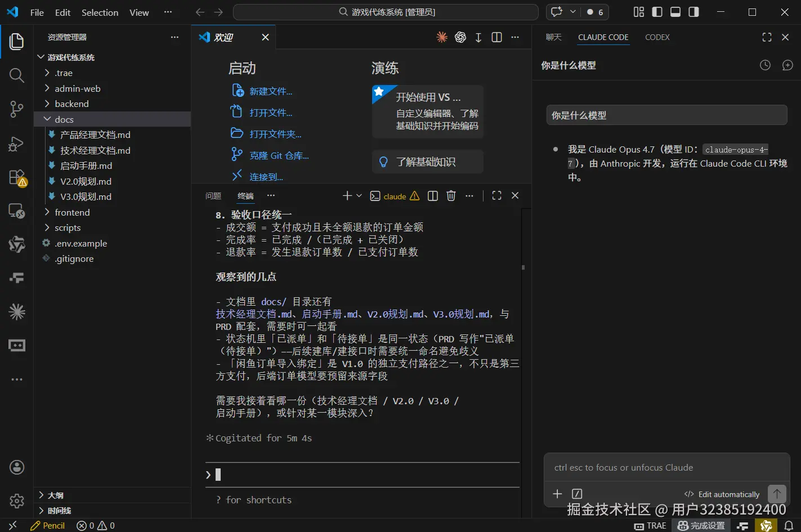This screenshot has height=532, width=801.
Task: Open the Explorer view in activity bar
Action: 17,41
